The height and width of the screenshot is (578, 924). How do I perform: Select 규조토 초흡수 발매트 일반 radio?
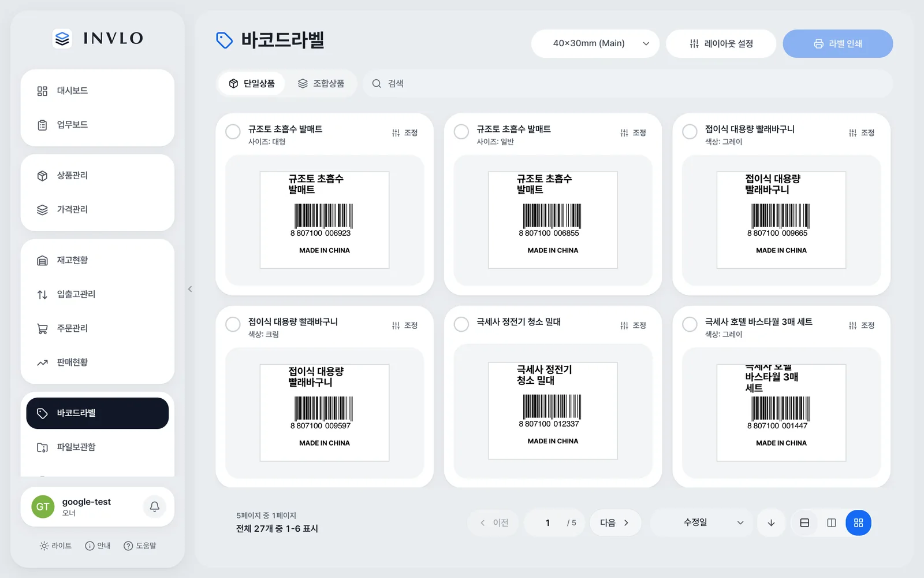(461, 132)
